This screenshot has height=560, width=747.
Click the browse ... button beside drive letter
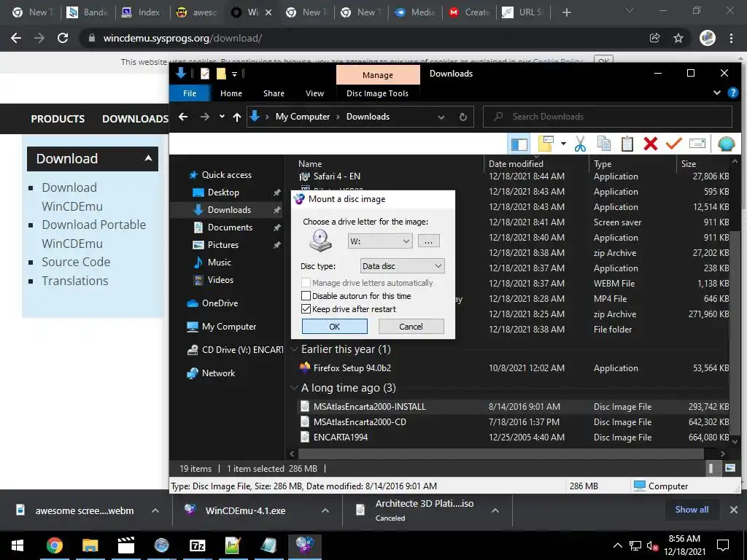tap(428, 241)
